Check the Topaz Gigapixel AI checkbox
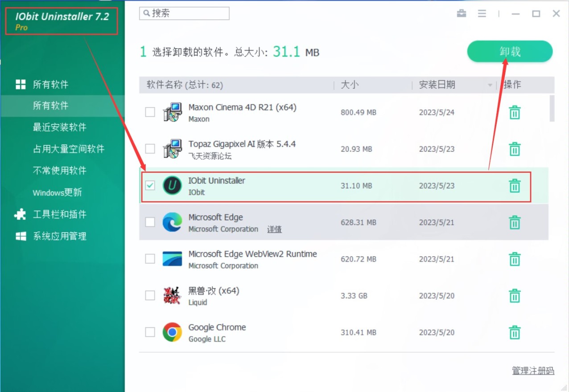This screenshot has width=569, height=392. [150, 149]
